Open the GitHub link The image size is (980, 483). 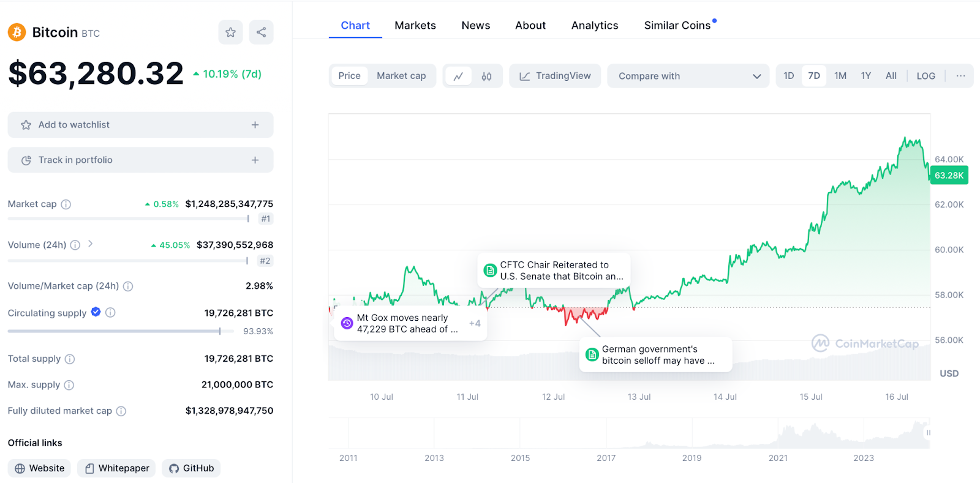click(191, 468)
